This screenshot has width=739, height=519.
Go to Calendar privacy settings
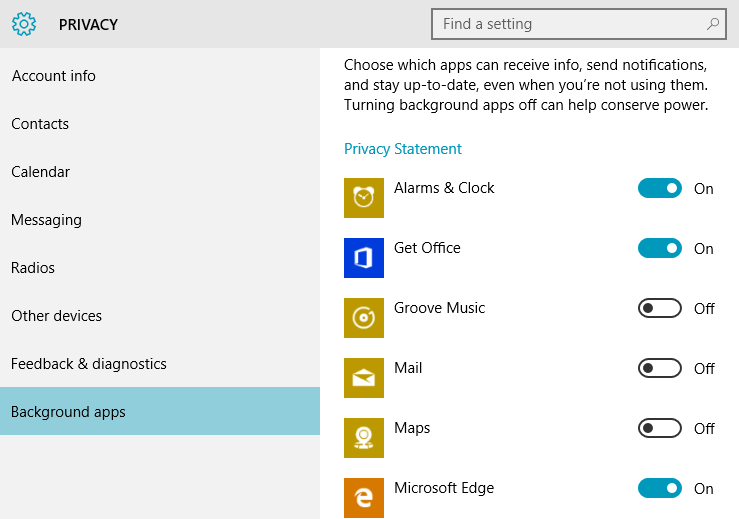[160, 172]
